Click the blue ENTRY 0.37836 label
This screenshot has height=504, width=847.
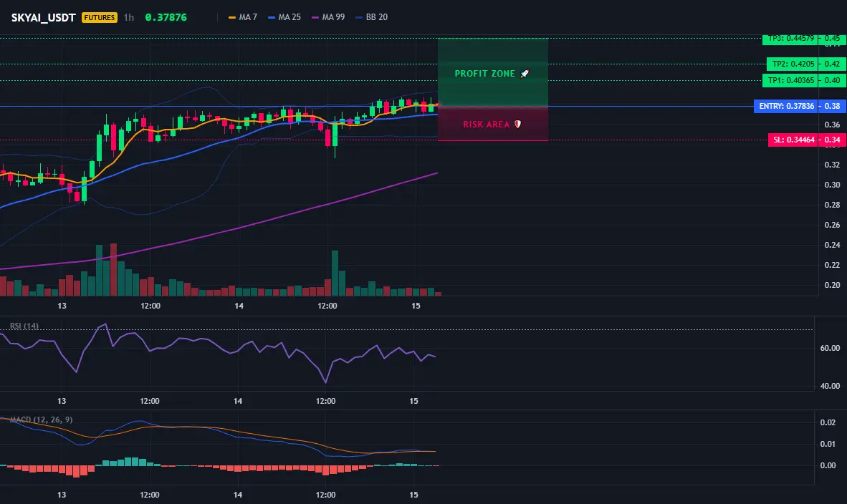[786, 106]
